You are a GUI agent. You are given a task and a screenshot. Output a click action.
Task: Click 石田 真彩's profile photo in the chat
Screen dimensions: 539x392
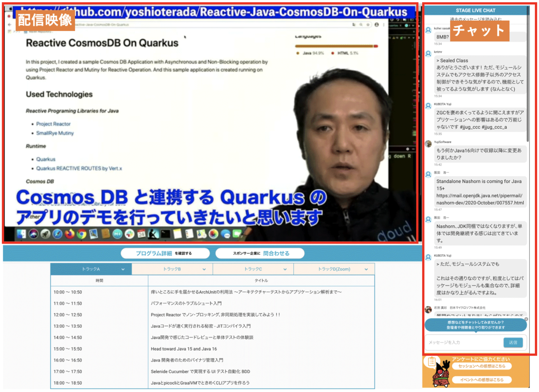click(428, 309)
